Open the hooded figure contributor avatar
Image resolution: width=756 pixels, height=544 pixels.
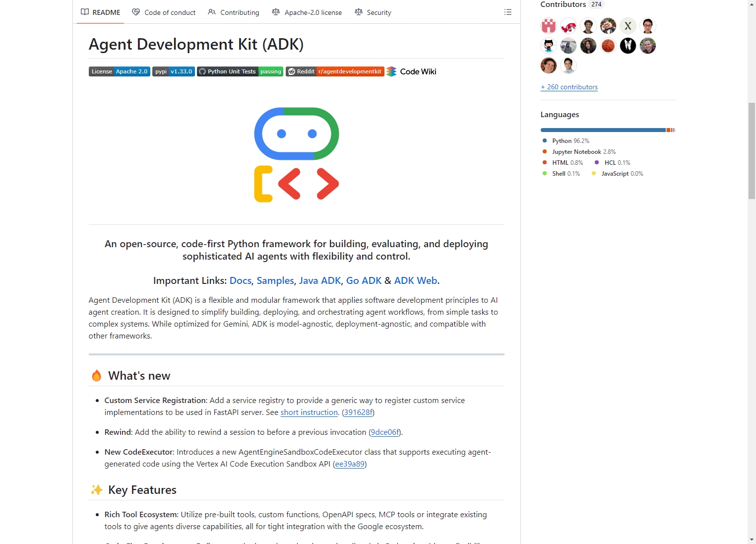568,46
